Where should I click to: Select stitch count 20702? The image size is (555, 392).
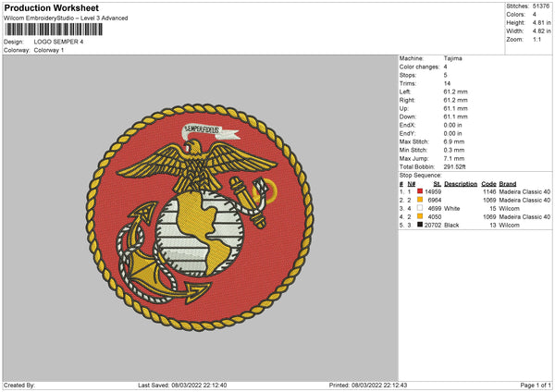[x=433, y=226]
